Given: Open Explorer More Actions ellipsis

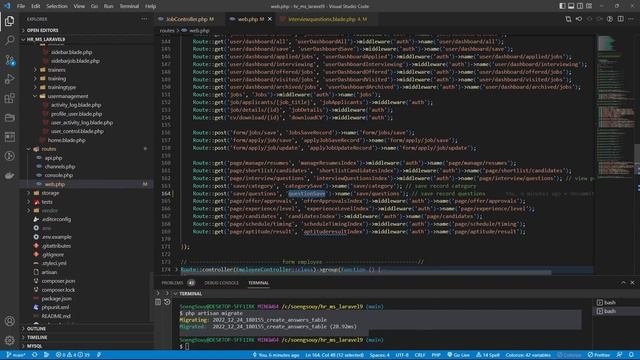Looking at the screenshot, I should (x=144, y=19).
